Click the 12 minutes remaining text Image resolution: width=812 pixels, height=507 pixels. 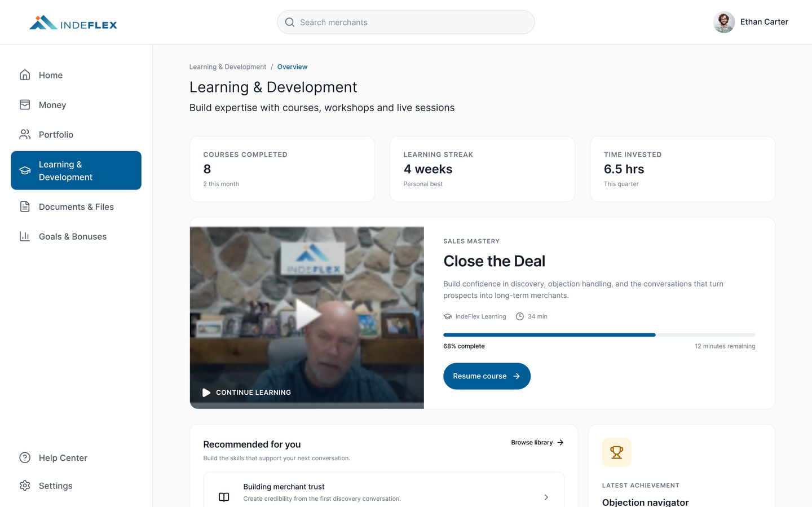click(725, 346)
